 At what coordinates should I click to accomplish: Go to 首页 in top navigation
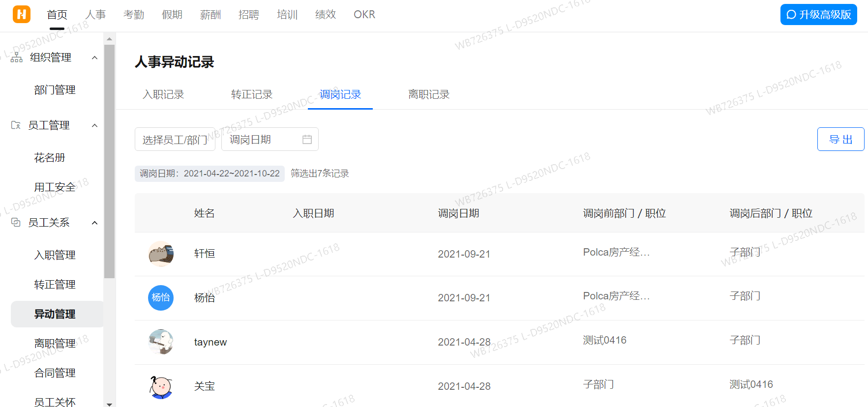click(x=57, y=15)
